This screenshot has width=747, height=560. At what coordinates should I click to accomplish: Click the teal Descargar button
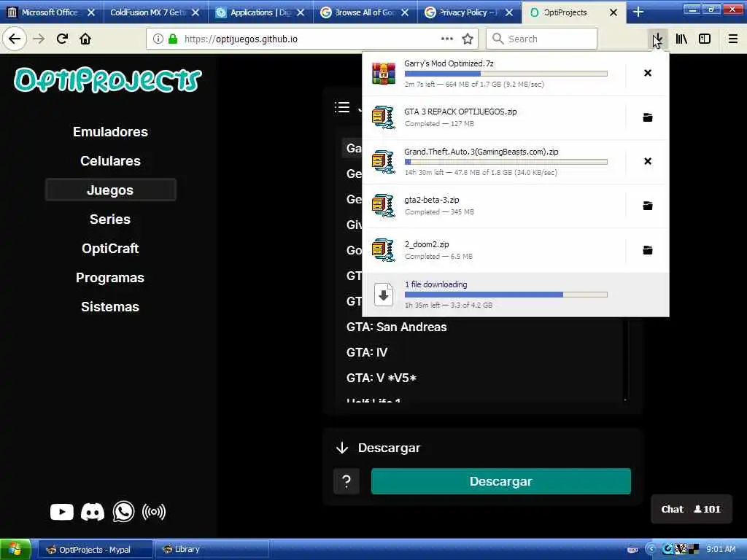[x=500, y=481]
